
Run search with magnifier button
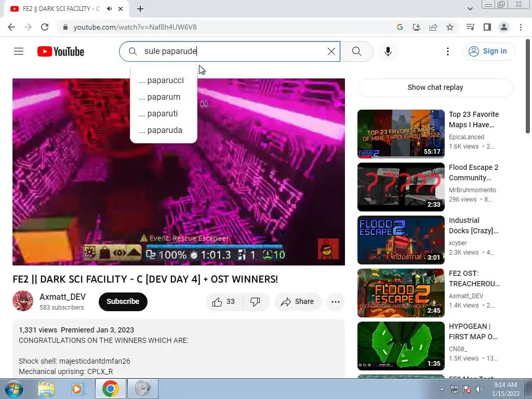[x=356, y=51]
